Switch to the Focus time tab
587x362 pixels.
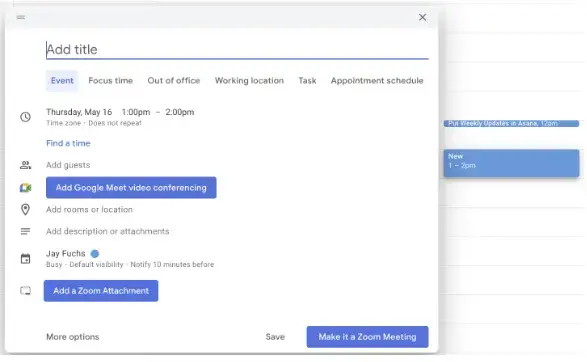point(110,80)
